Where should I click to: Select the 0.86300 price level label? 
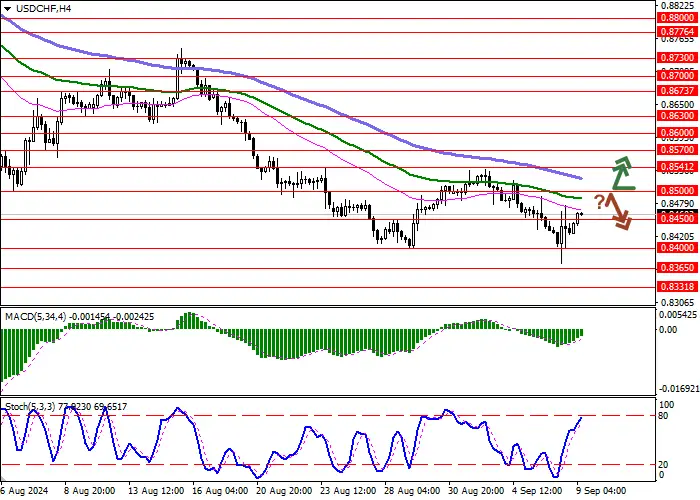tap(677, 116)
